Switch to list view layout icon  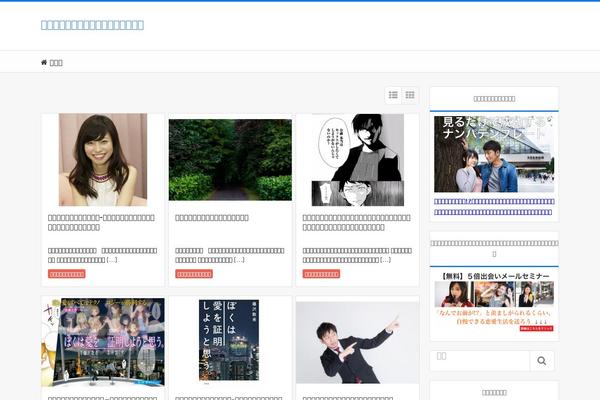(x=393, y=95)
